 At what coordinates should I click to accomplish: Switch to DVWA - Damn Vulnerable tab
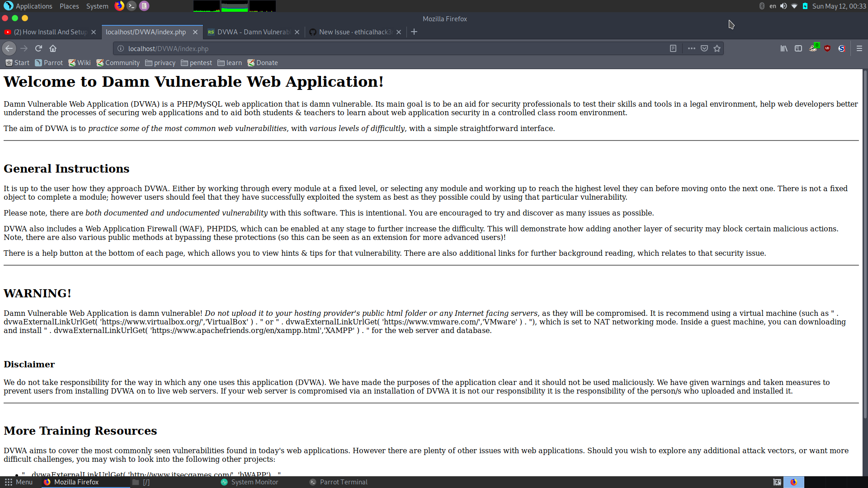click(253, 32)
